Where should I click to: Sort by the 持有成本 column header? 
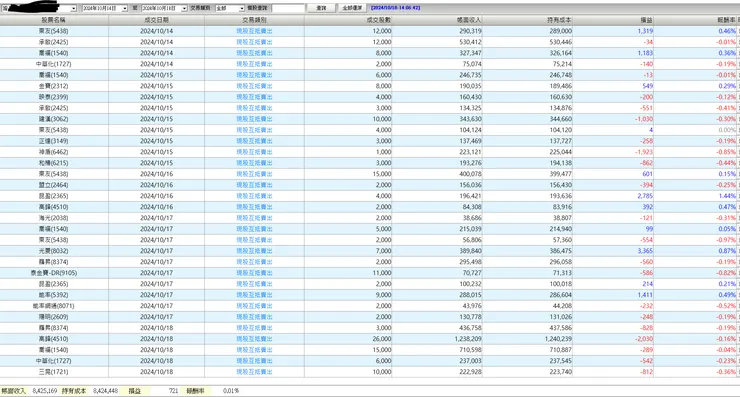click(x=528, y=20)
